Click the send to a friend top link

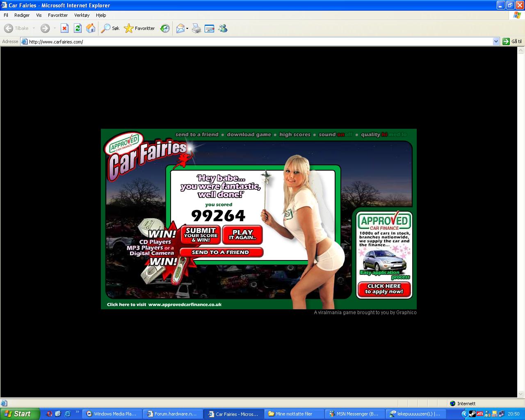coord(197,135)
